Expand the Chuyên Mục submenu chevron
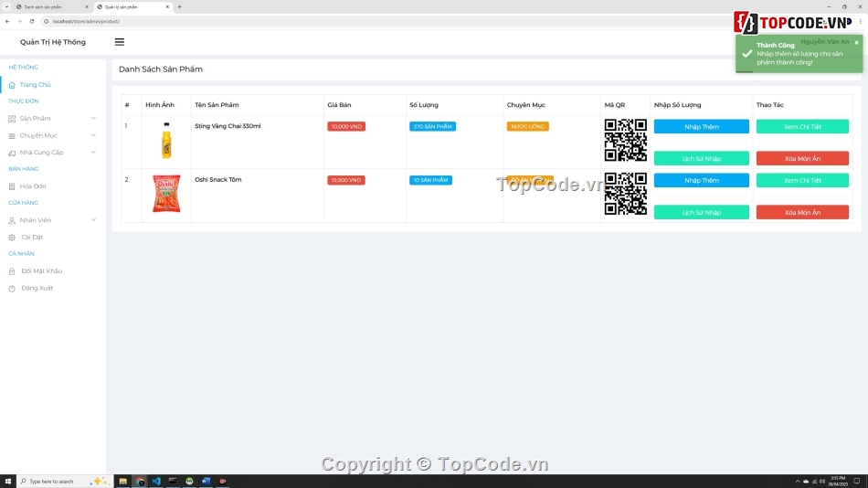This screenshot has height=488, width=868. click(93, 135)
